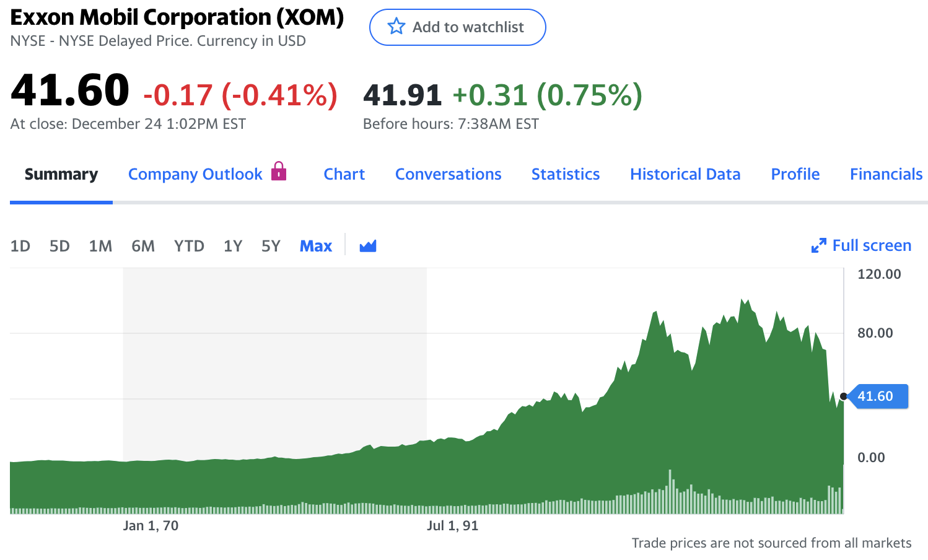
Task: Select the Summary tab
Action: click(61, 175)
